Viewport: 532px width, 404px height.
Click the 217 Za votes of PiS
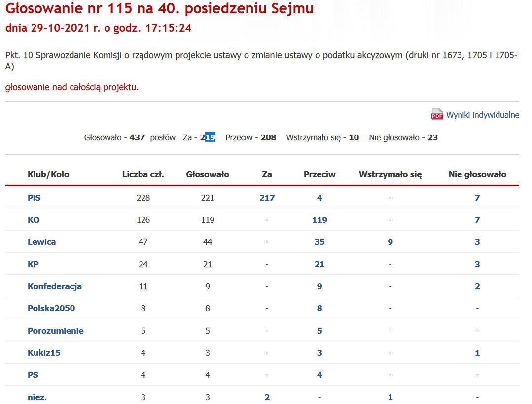[x=267, y=197]
